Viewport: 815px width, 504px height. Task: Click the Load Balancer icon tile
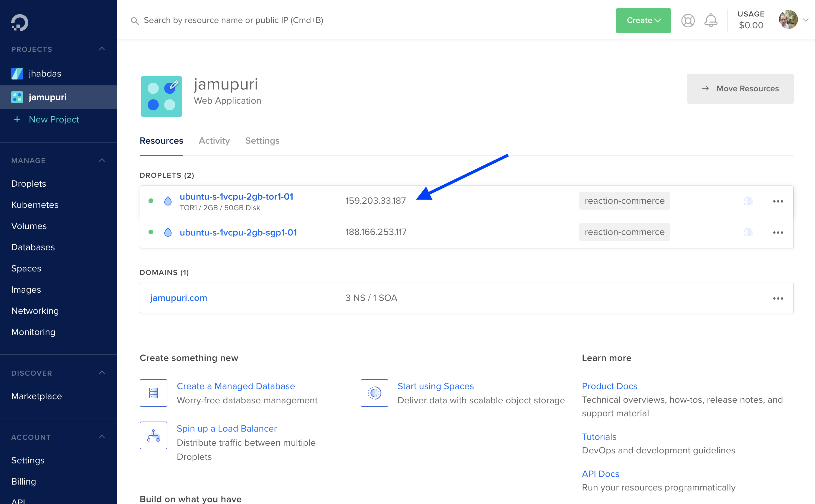154,435
